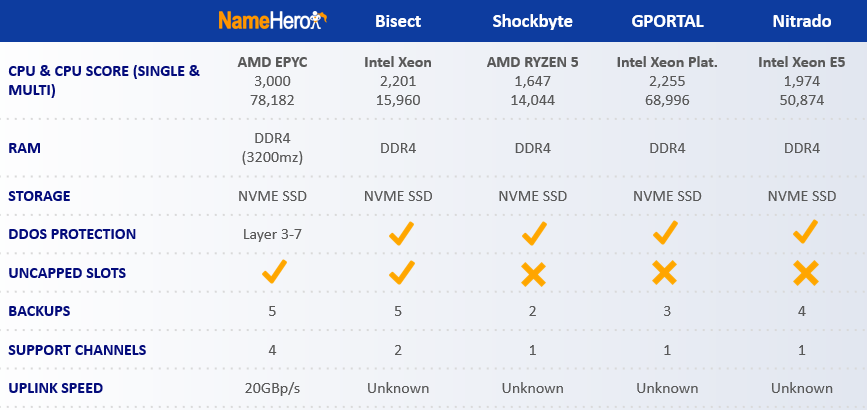Screen dimensions: 867x410
Task: Click NameHero's Layer 3-7 DDoS text
Action: point(272,234)
